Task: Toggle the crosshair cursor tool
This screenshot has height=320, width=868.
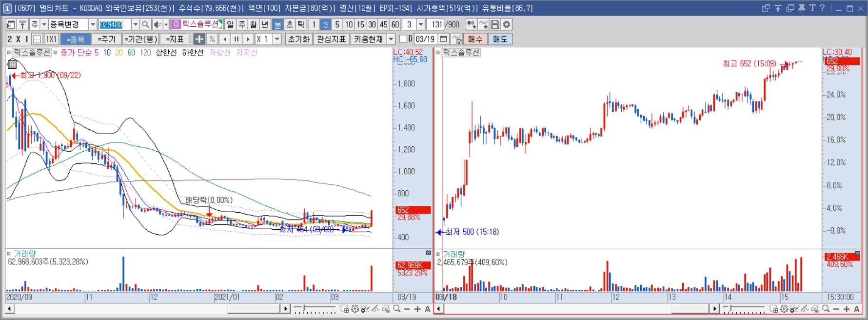Action: (199, 39)
